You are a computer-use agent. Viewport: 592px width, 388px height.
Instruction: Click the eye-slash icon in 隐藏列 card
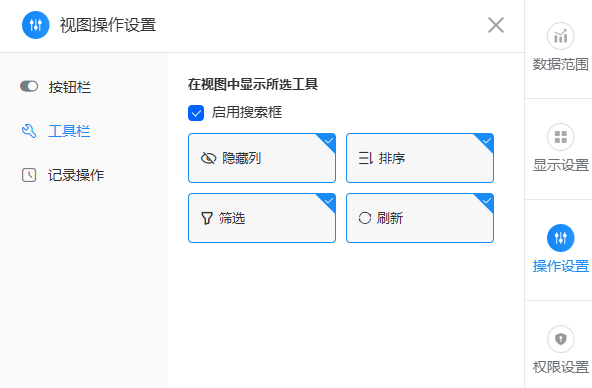[x=208, y=158]
